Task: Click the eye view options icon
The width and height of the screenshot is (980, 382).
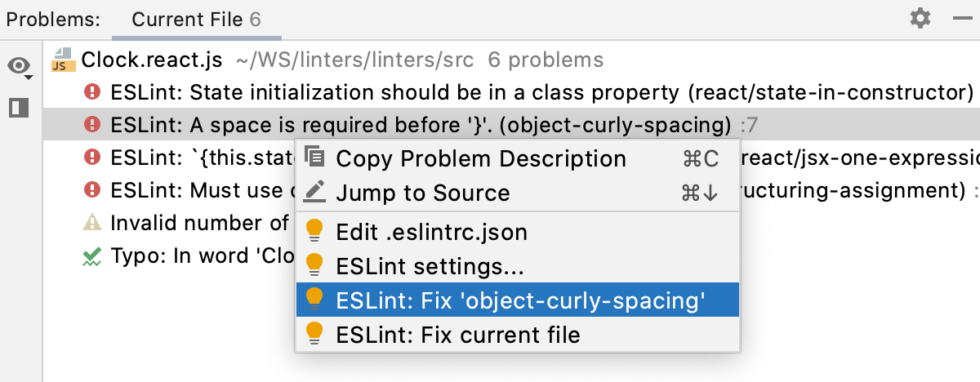Action: (18, 66)
